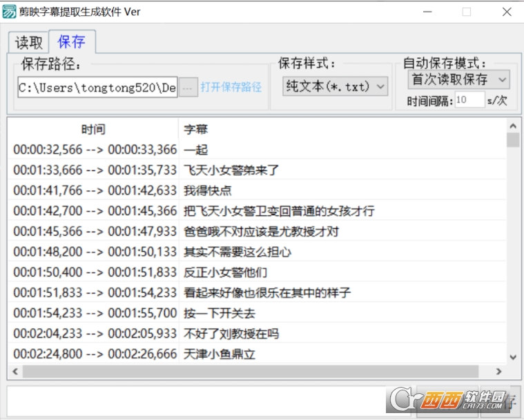524x420 pixels.
Task: Click the horizontal scrollbar right arrow
Action: [x=499, y=371]
